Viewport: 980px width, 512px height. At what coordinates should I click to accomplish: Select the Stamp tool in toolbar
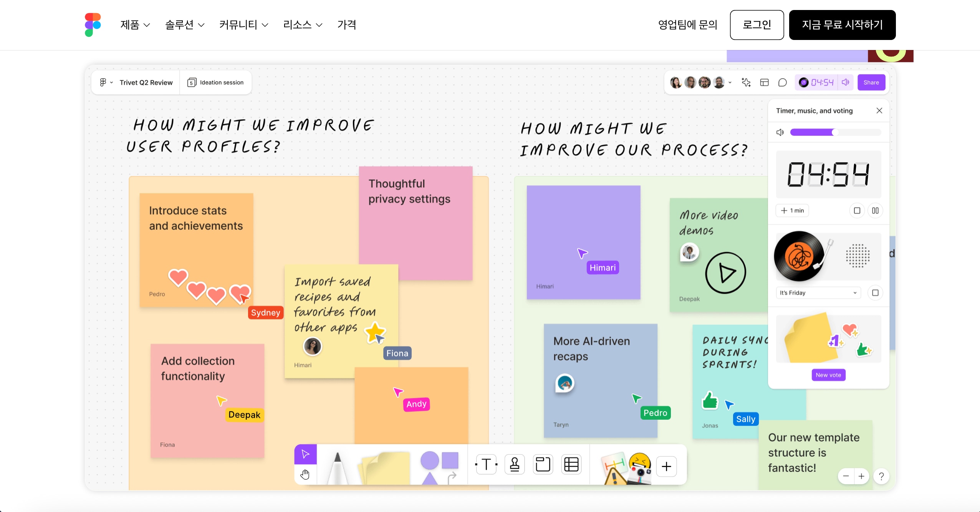(515, 464)
